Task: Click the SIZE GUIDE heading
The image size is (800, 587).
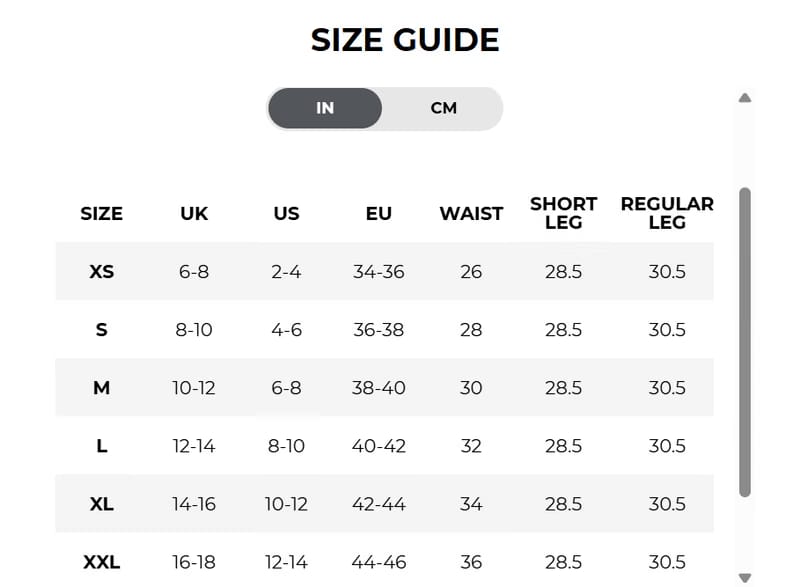Action: [405, 40]
